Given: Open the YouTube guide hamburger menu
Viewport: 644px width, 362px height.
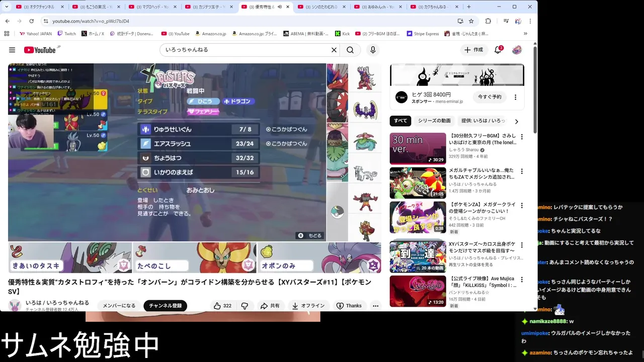Looking at the screenshot, I should tap(12, 50).
